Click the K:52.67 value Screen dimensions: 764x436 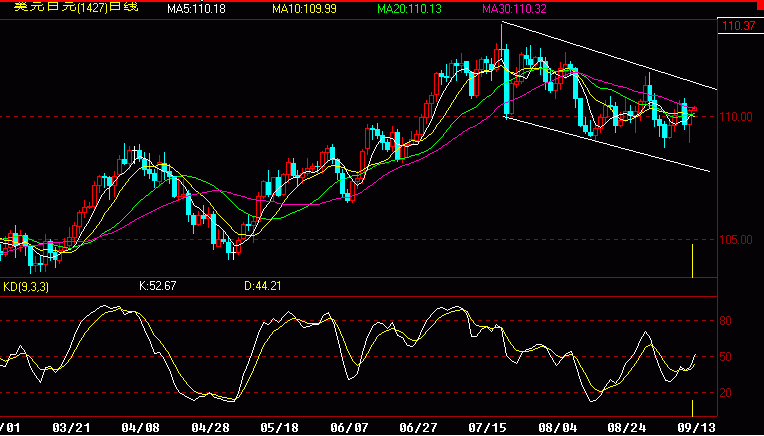[157, 286]
